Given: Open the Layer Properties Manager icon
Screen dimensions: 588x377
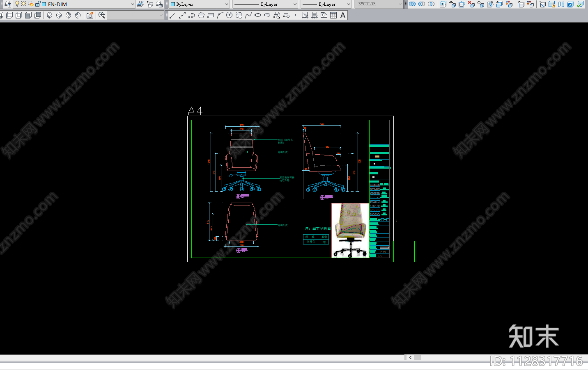Looking at the screenshot, I should click(8, 4).
